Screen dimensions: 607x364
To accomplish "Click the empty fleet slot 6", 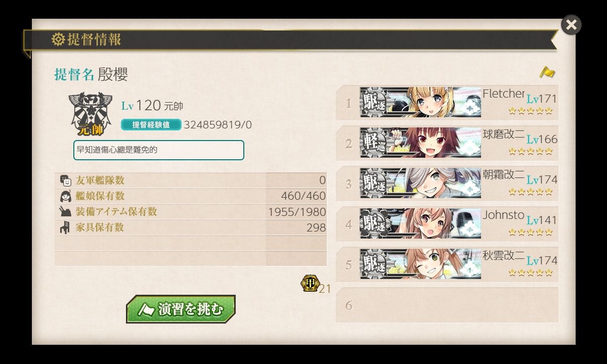I will pyautogui.click(x=447, y=305).
